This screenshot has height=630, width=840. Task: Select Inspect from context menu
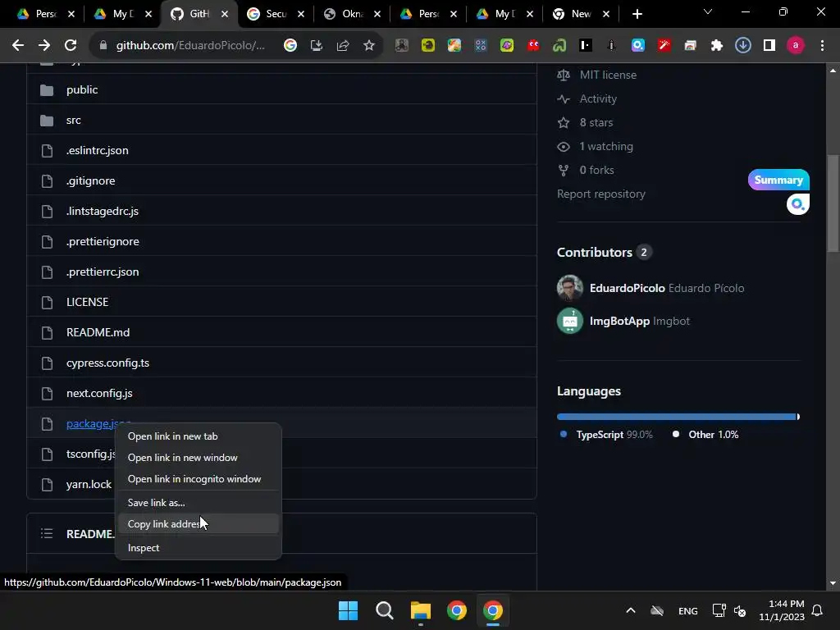(199, 547)
